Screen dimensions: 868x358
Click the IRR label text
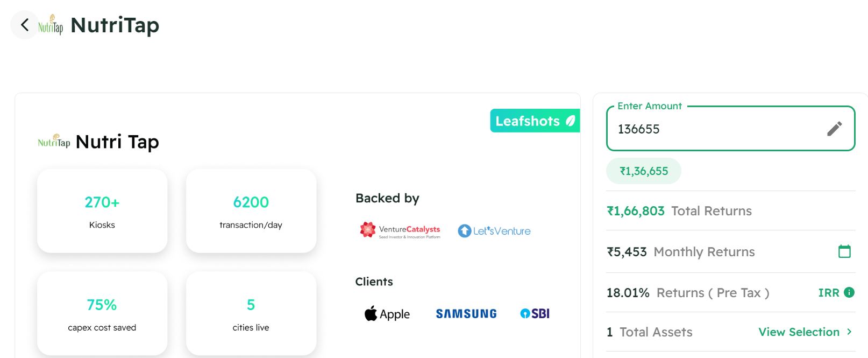pyautogui.click(x=829, y=293)
